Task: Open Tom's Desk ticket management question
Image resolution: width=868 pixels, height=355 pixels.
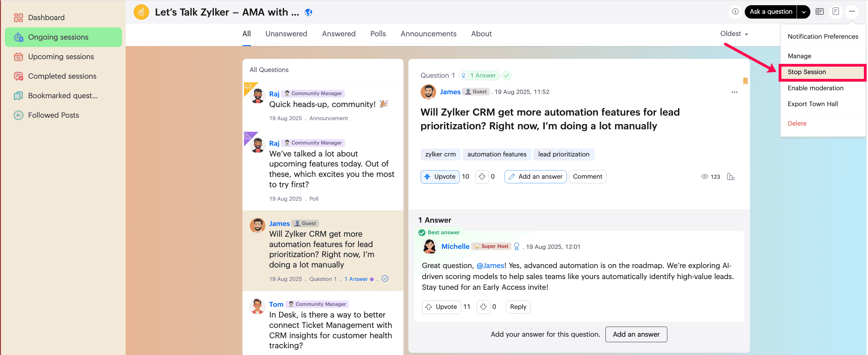Action: coord(322,323)
